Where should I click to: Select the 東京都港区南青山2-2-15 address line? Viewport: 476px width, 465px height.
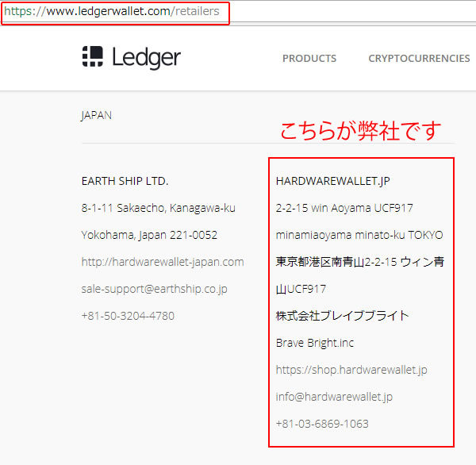coord(360,262)
